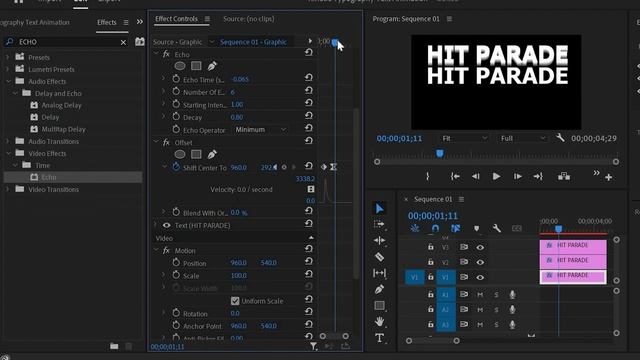Toggle Shift Center To animation stopwatch
Image resolution: width=640 pixels, height=360 pixels.
click(x=176, y=167)
